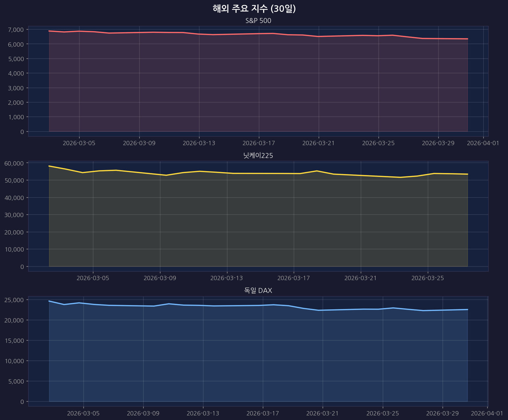Select the 2026-03-09 date tick under DAX chart
Screen dimensions: 508x420
[143, 413]
